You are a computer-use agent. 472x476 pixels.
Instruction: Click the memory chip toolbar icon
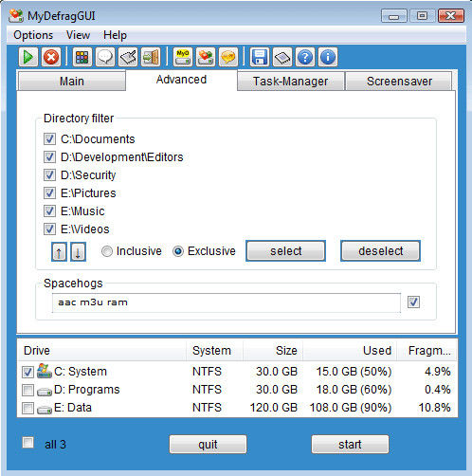click(x=282, y=57)
